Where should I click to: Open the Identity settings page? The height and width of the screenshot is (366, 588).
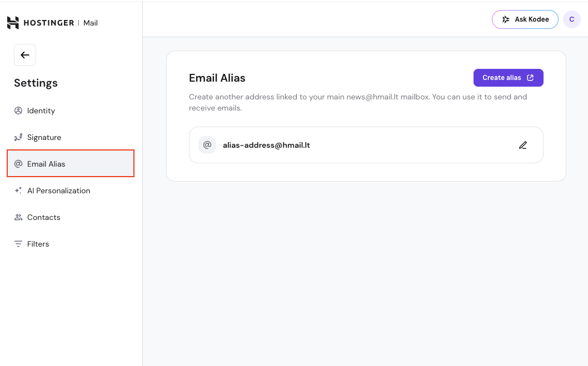click(41, 111)
